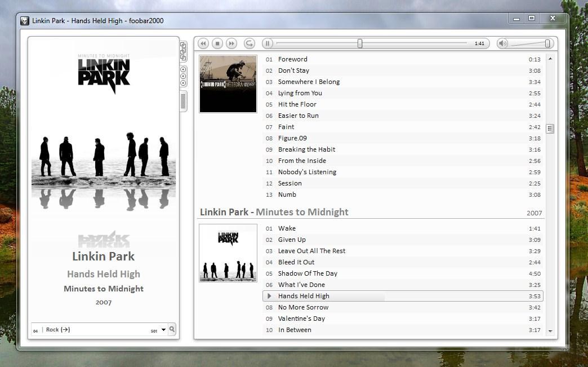Skip to the next track
The width and height of the screenshot is (588, 367).
[231, 43]
